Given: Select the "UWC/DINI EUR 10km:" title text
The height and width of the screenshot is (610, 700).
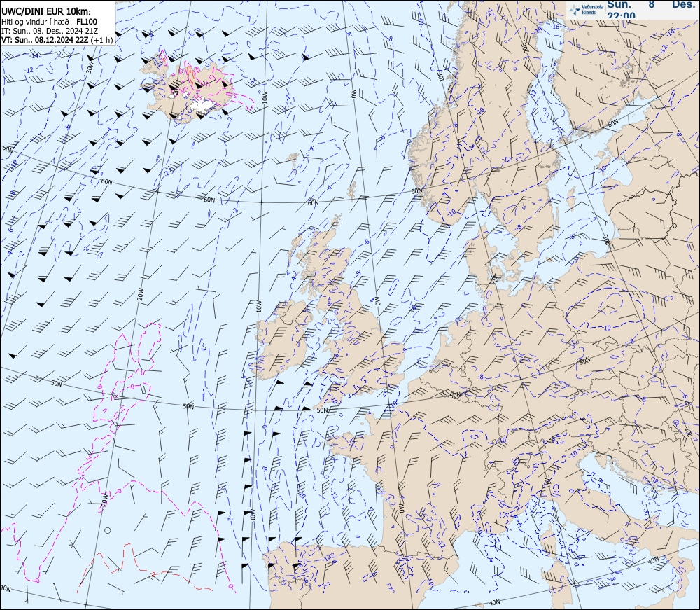Looking at the screenshot, I should coord(46,12).
